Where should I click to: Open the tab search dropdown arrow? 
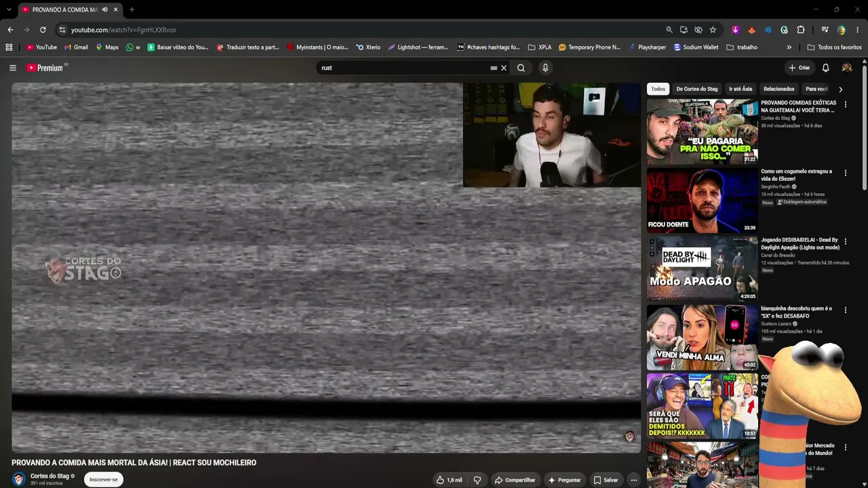tap(8, 9)
